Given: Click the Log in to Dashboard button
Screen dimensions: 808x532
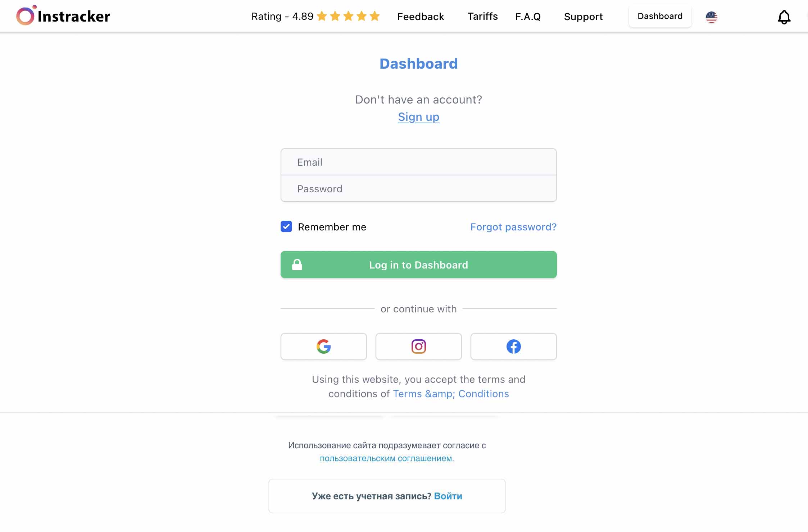Looking at the screenshot, I should click(418, 264).
